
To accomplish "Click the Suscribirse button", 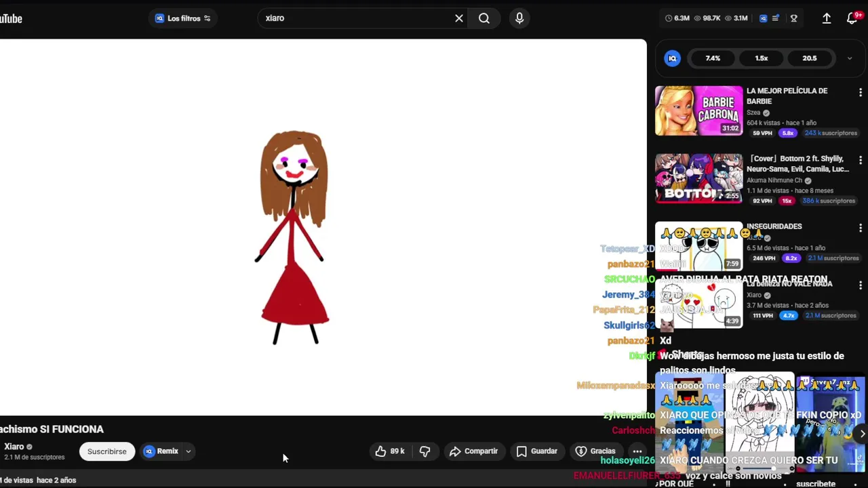I will 106,451.
